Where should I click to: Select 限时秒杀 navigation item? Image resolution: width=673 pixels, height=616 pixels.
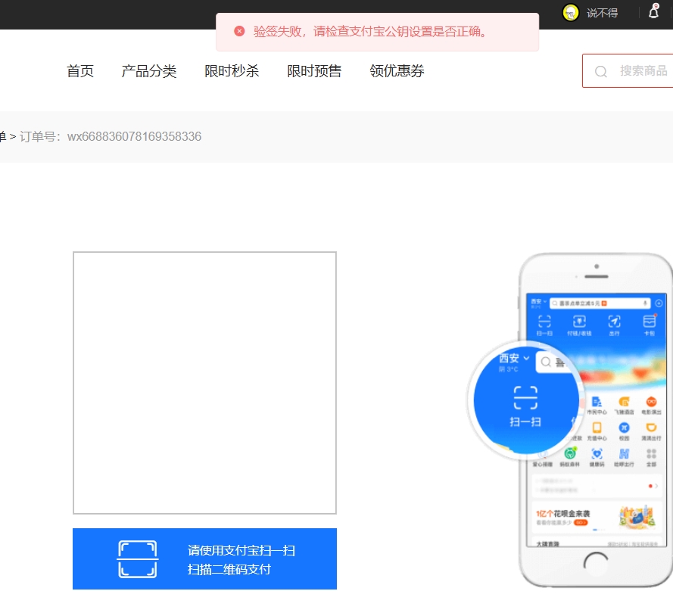(x=232, y=71)
